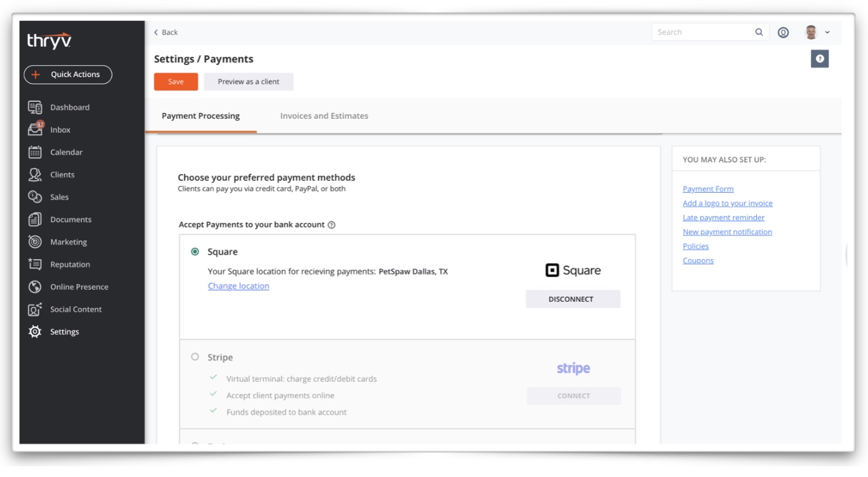Click the Square DISCONNECT button
Viewport: 868px width, 477px height.
573,299
